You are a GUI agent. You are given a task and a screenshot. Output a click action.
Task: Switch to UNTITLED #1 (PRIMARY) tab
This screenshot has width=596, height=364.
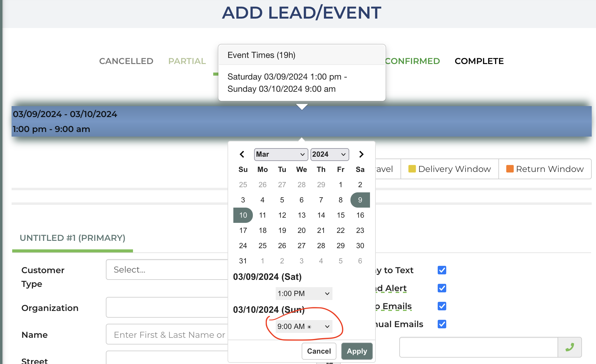pyautogui.click(x=73, y=238)
